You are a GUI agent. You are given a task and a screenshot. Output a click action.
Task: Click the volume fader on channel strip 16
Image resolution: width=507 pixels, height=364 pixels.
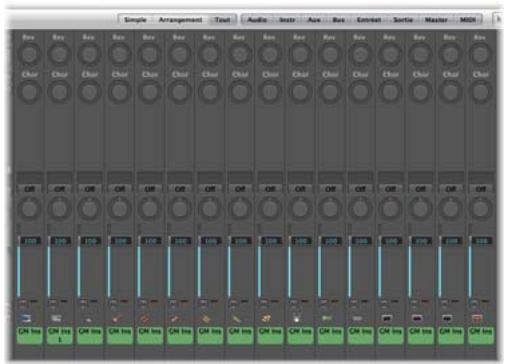point(470,267)
